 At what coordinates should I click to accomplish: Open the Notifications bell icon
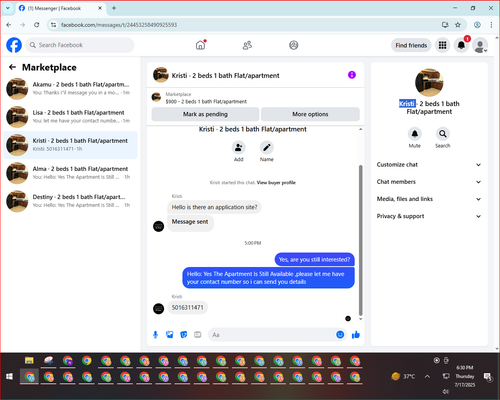coord(461,45)
